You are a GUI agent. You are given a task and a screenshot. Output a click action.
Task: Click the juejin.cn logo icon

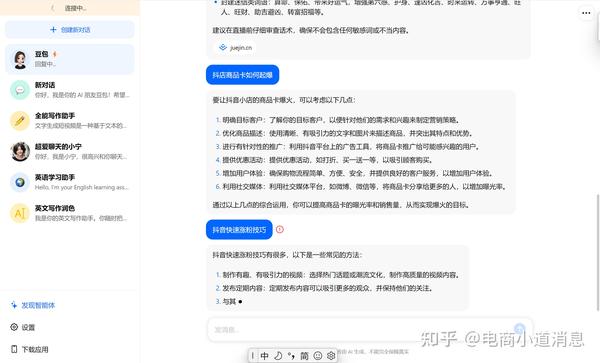[x=223, y=47]
